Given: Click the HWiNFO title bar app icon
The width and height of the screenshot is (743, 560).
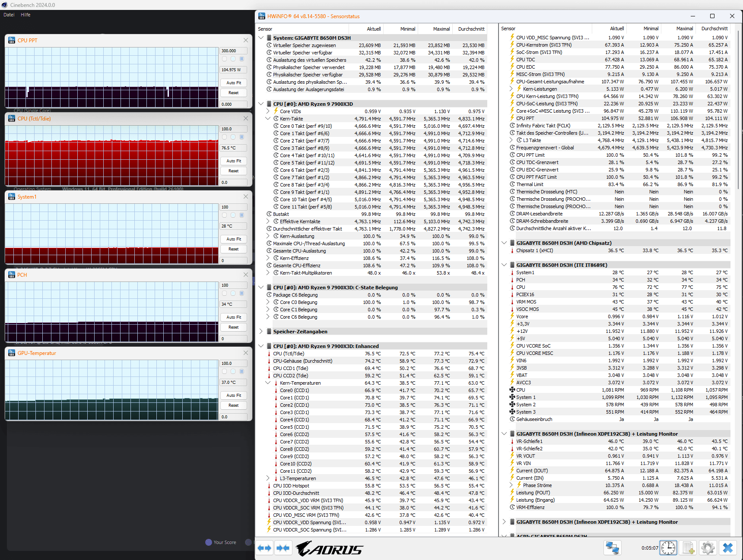Looking at the screenshot, I should pyautogui.click(x=262, y=16).
